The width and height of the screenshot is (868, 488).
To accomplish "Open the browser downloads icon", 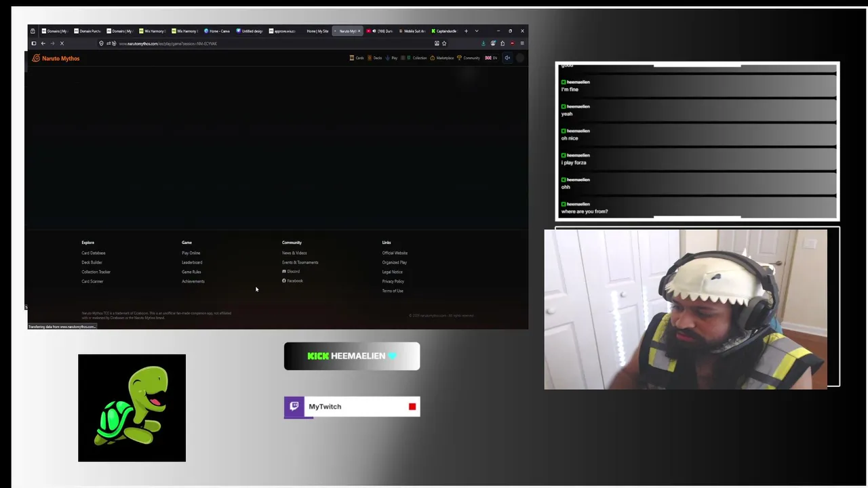I will click(484, 43).
